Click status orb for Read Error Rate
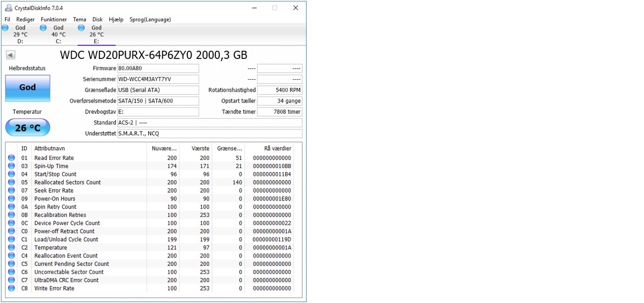This screenshot has width=644, height=303. tap(11, 158)
